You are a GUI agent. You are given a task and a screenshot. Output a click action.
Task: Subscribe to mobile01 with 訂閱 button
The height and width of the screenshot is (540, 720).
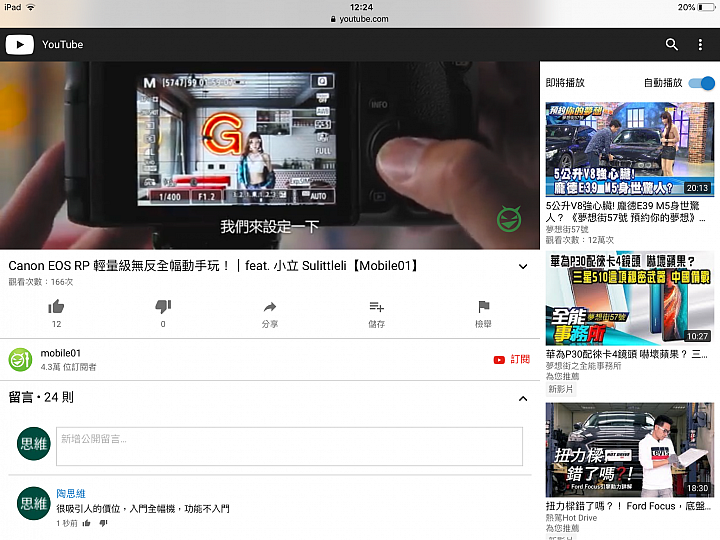512,359
